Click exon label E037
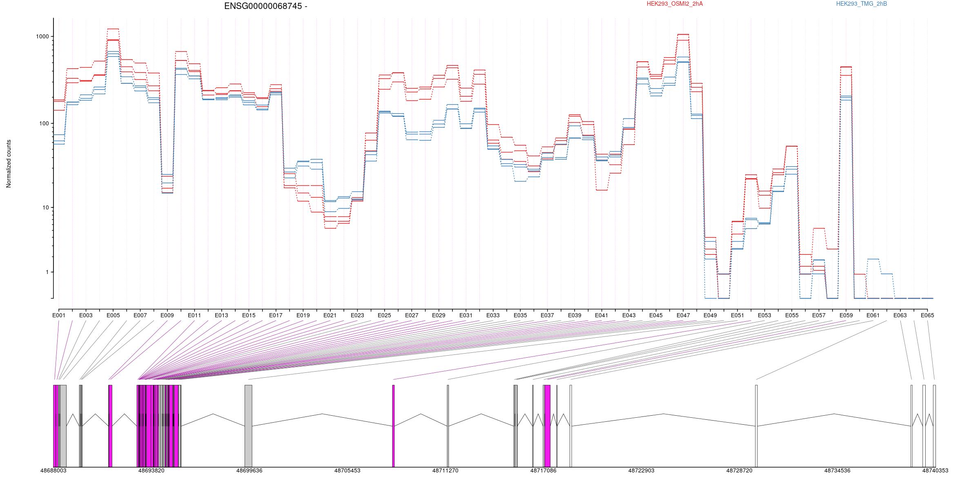Screen dimensions: 980x490 click(x=547, y=315)
